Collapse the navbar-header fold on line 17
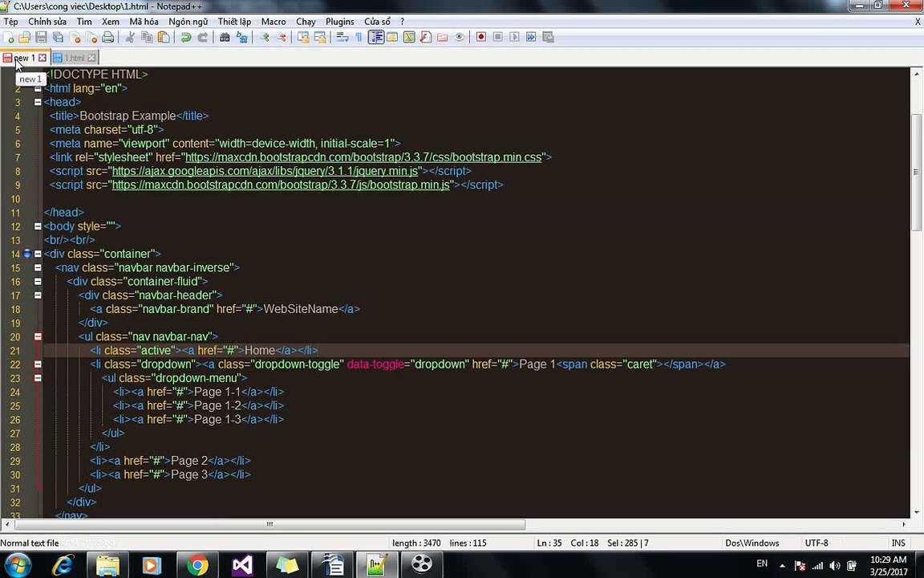The image size is (924, 578). click(38, 295)
